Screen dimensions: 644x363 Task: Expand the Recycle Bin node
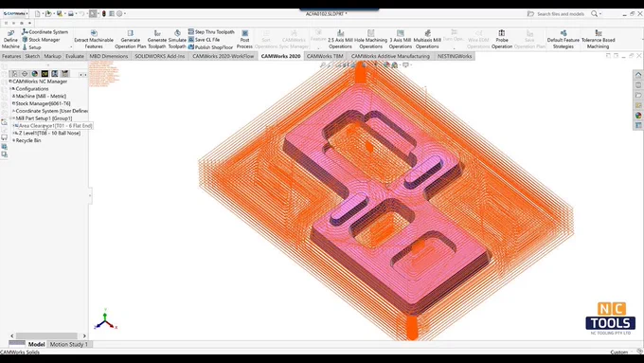point(13,140)
